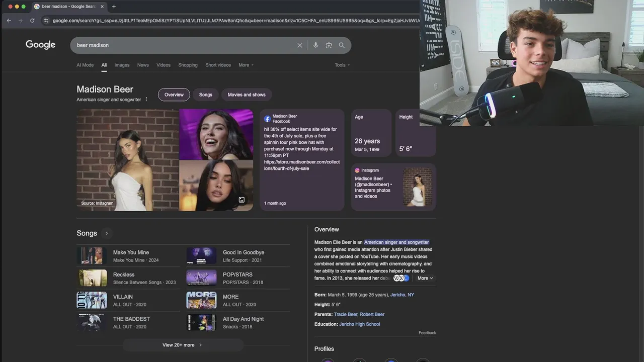The width and height of the screenshot is (644, 362).
Task: Open three-dot menu beside Madison Beer
Action: pyautogui.click(x=146, y=99)
